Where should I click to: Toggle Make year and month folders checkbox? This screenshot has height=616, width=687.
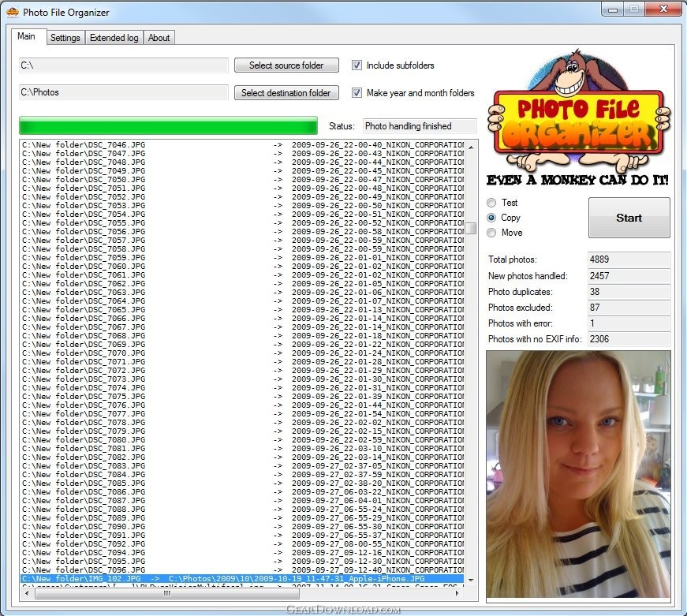[357, 93]
